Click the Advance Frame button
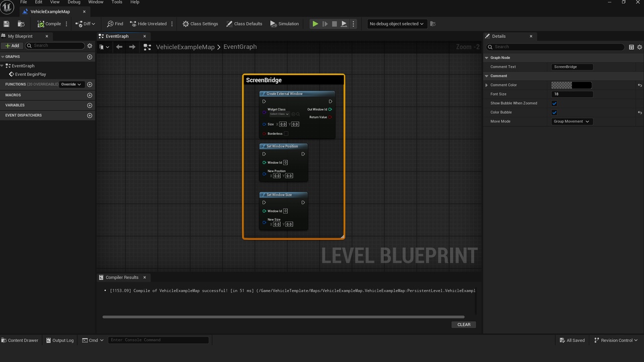This screenshot has width=644, height=362. pyautogui.click(x=325, y=24)
